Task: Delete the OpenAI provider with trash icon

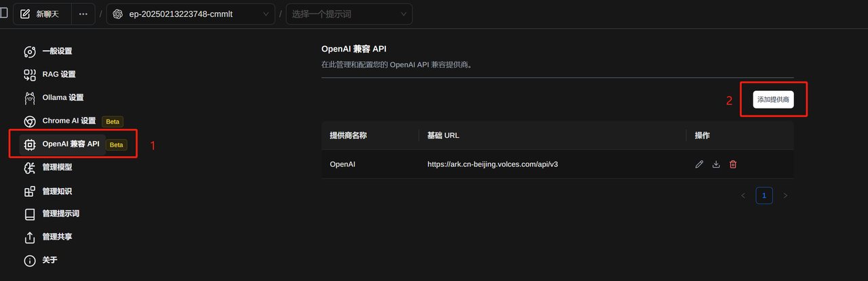Action: tap(733, 164)
